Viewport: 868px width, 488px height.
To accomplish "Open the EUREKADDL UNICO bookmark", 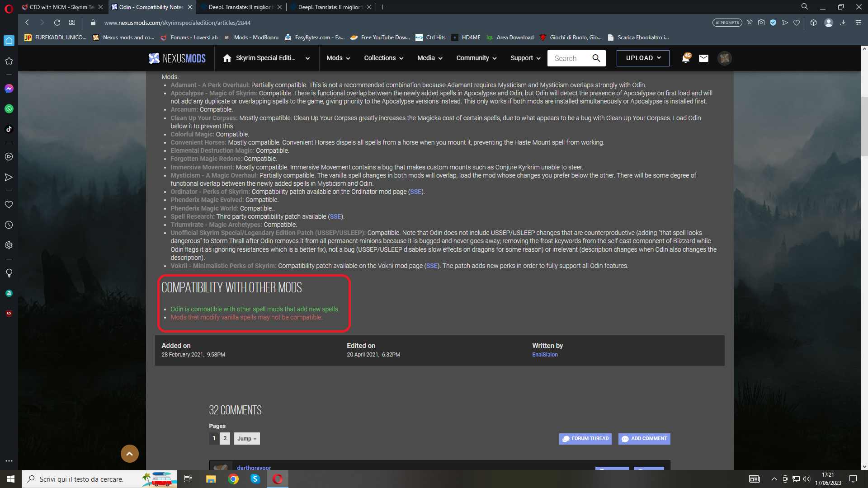I will (56, 38).
